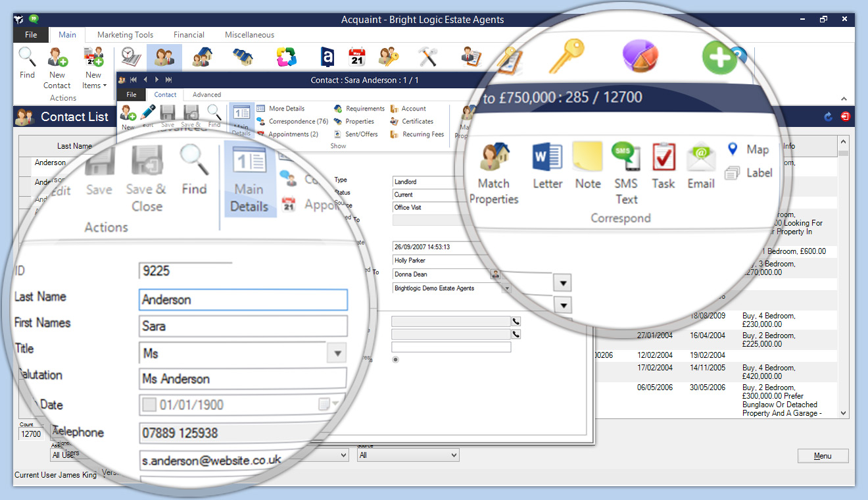Select the radio button in contact form

pos(395,359)
